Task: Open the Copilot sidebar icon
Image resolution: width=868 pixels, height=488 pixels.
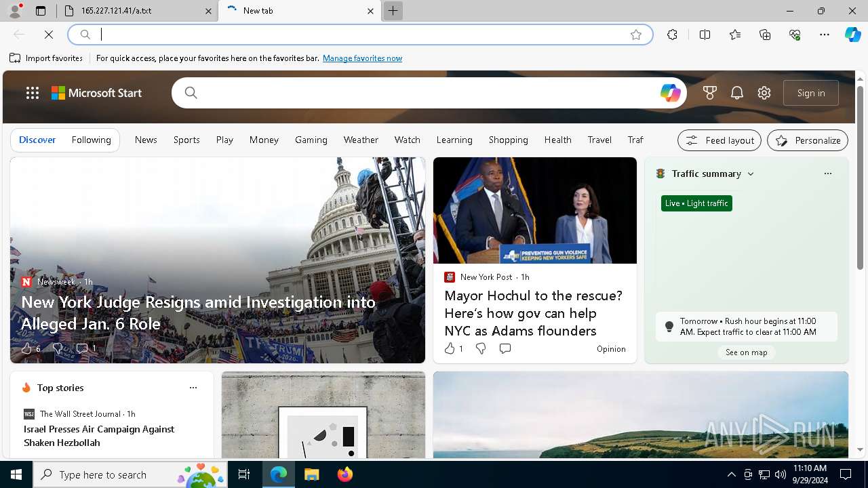Action: coord(852,35)
